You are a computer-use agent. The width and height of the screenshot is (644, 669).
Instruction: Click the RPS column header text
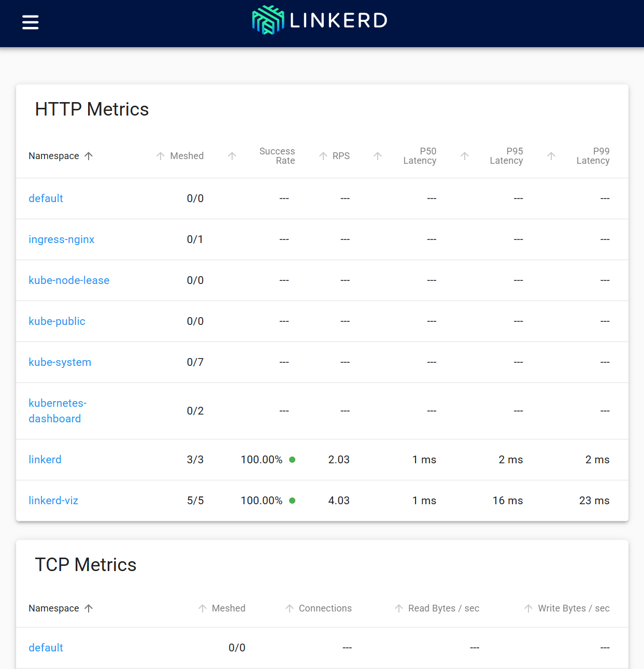(341, 156)
